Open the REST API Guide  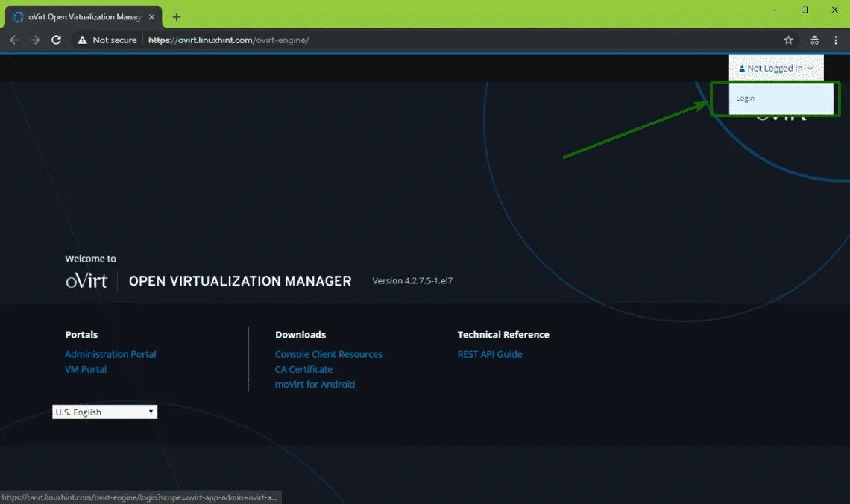[490, 354]
